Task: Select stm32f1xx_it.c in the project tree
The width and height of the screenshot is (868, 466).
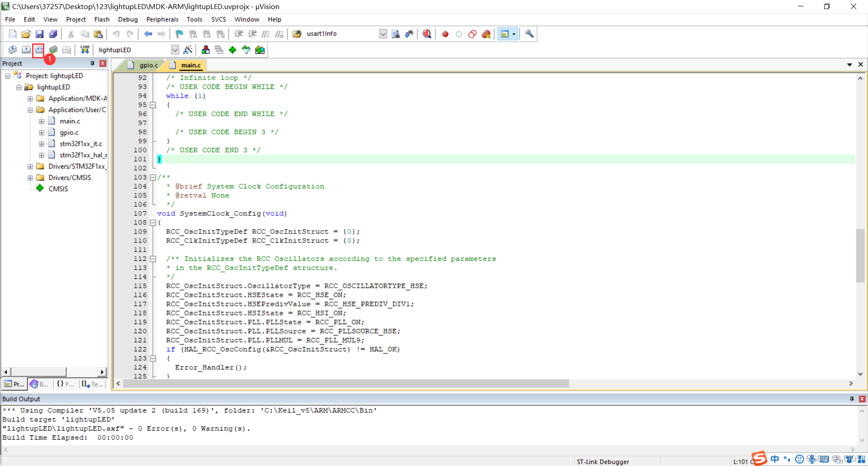Action: (x=81, y=144)
